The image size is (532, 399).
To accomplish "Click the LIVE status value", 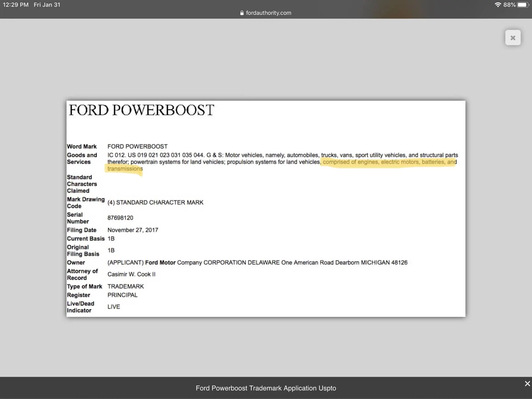I will (x=114, y=307).
